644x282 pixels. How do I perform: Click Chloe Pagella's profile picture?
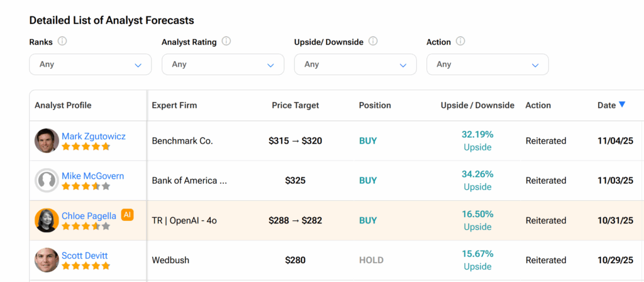47,220
